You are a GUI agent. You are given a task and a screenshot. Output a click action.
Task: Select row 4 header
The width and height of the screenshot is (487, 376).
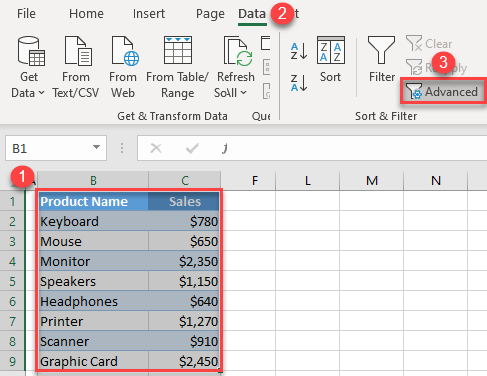point(12,261)
